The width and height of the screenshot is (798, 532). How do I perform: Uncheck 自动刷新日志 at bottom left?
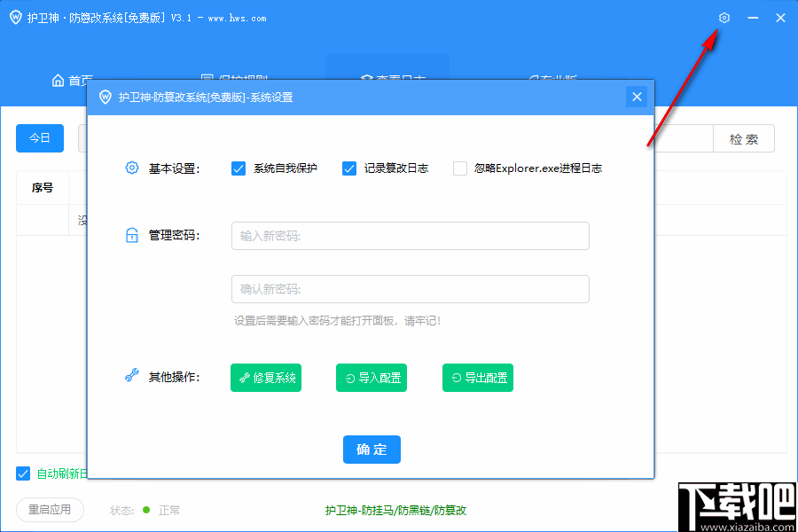click(22, 473)
